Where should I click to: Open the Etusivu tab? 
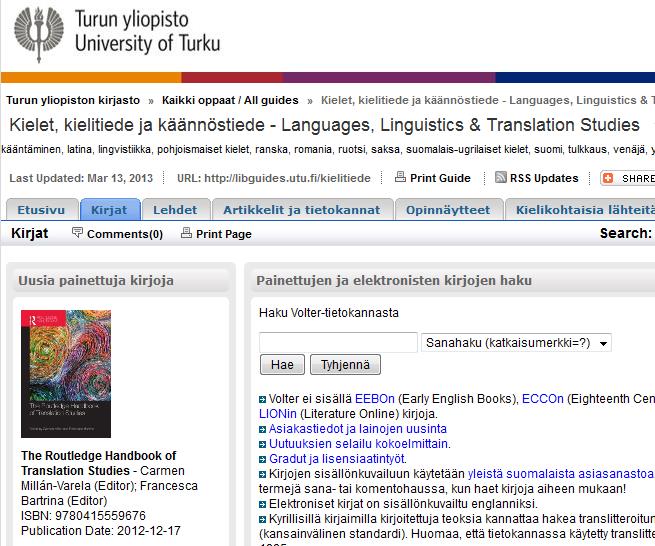41,210
